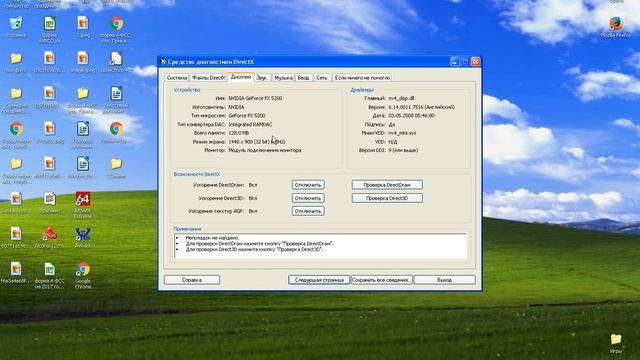The width and height of the screenshot is (640, 360).
Task: Click the driver version 6.14.0011.7516
Action: [x=421, y=107]
